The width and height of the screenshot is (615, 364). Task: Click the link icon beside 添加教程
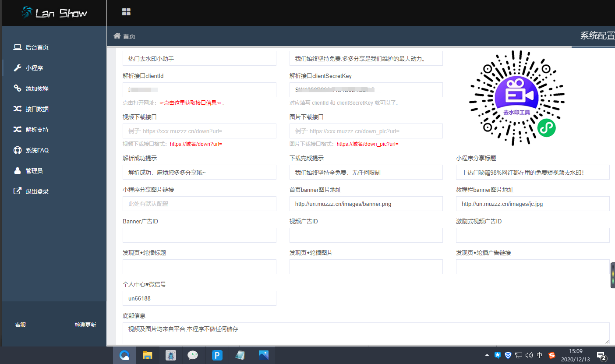[18, 88]
